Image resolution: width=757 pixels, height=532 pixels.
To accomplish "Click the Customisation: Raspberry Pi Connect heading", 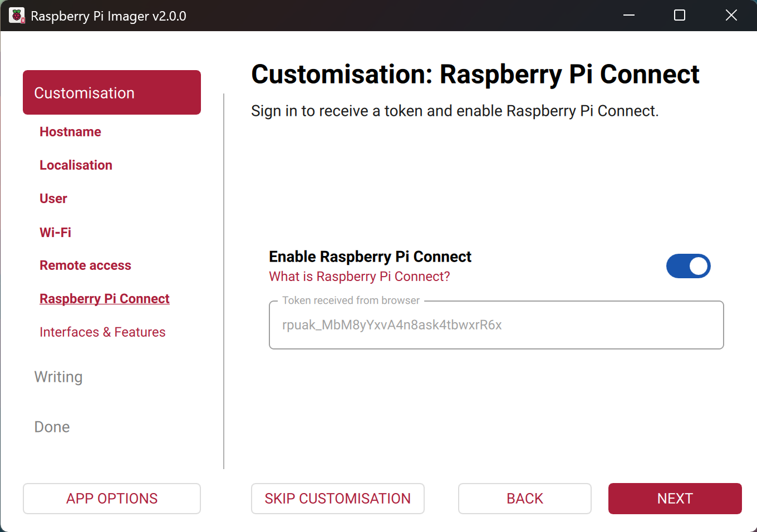I will click(x=475, y=73).
